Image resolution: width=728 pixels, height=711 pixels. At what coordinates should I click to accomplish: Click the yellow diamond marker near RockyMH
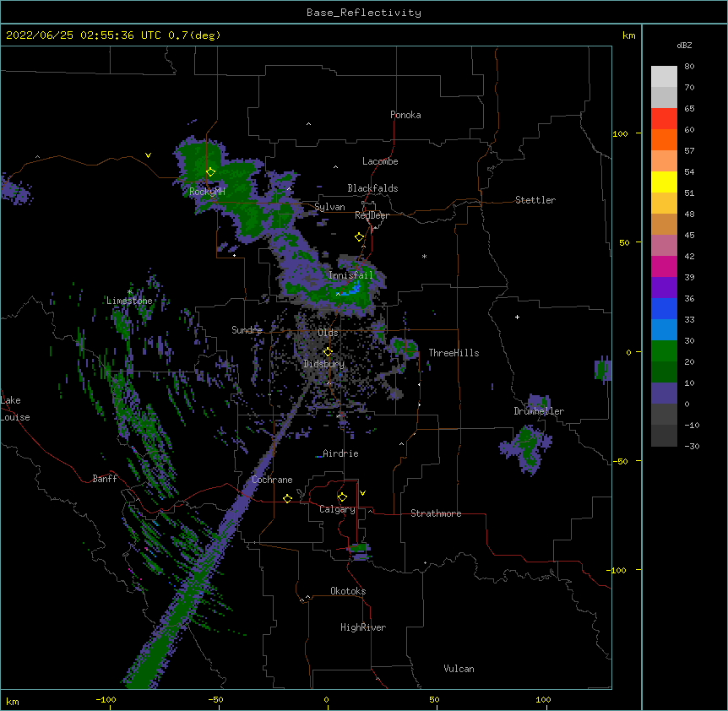(x=210, y=172)
